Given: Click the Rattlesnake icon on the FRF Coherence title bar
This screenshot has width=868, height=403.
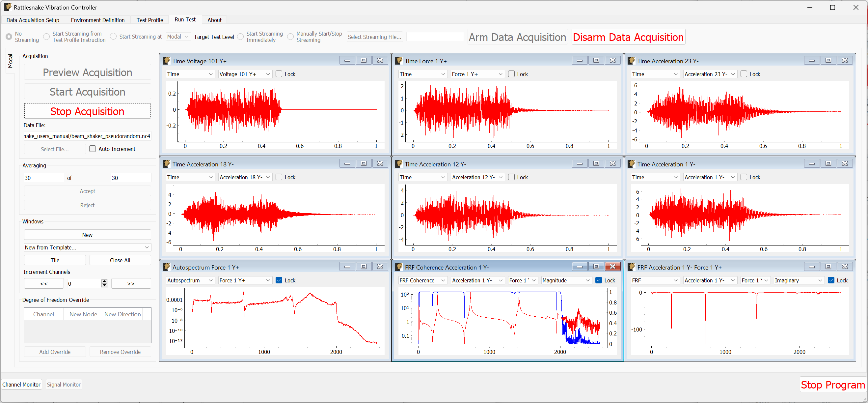Looking at the screenshot, I should pyautogui.click(x=399, y=267).
